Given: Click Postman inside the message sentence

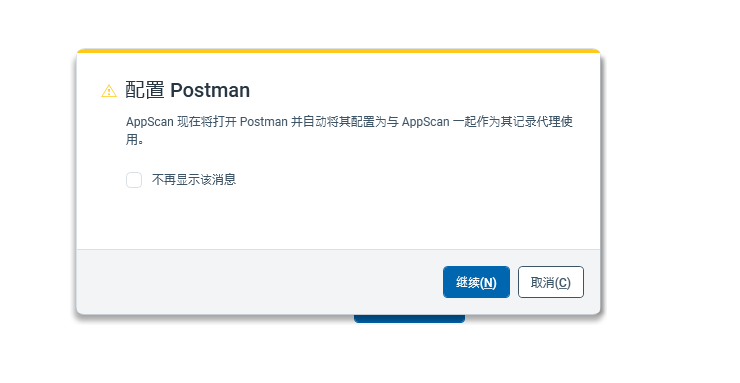Looking at the screenshot, I should click(x=264, y=122).
